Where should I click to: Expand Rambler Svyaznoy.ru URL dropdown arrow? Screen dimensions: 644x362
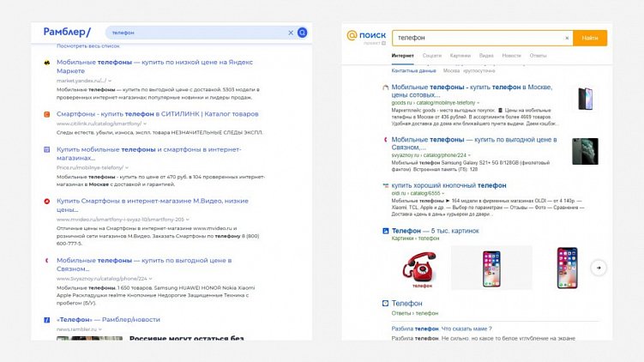(151, 279)
